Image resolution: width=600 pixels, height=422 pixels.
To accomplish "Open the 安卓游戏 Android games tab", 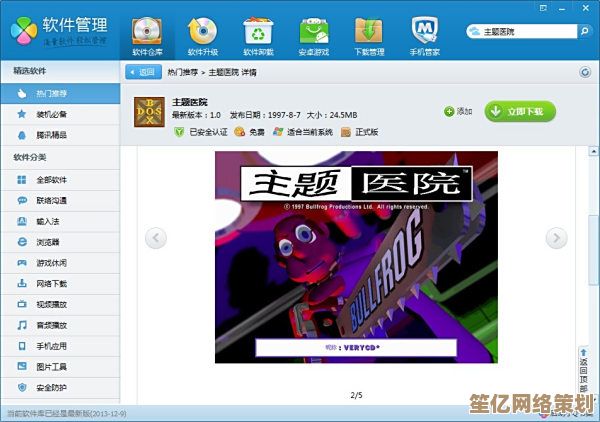I will 314,37.
